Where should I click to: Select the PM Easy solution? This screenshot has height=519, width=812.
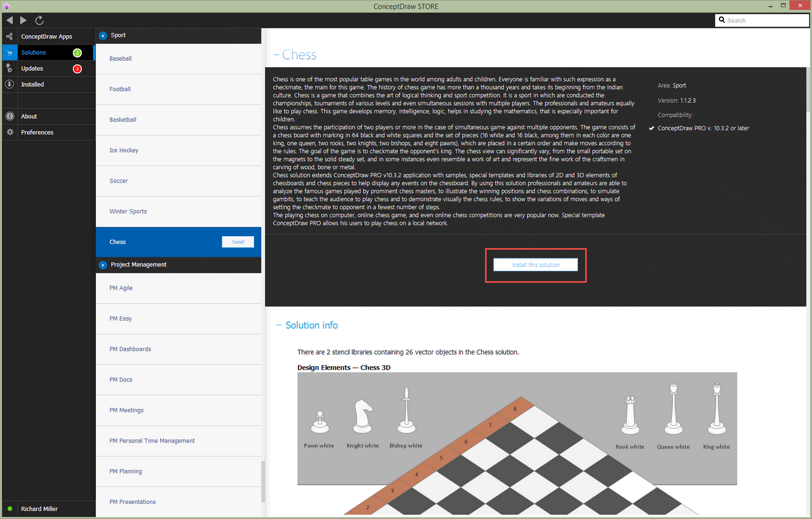pos(179,319)
